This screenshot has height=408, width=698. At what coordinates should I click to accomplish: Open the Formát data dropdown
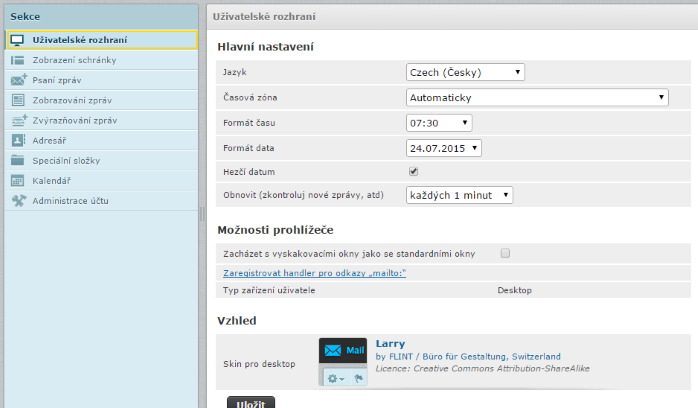click(x=444, y=148)
